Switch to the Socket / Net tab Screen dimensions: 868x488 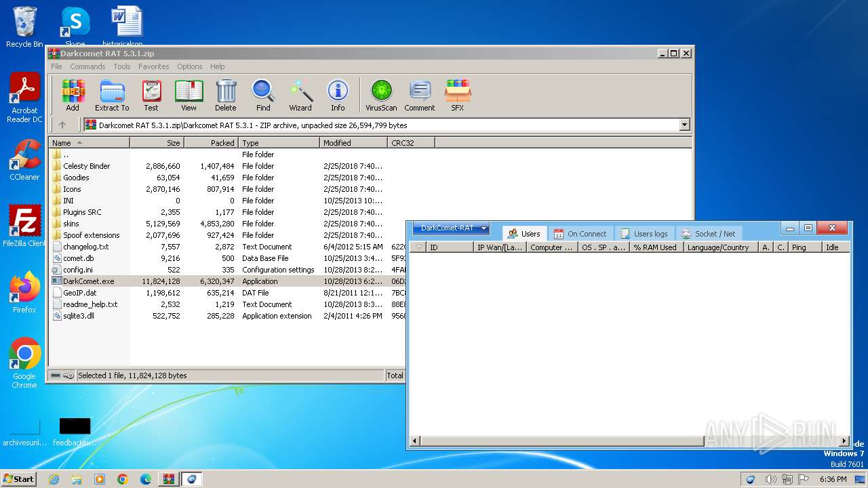coord(708,234)
